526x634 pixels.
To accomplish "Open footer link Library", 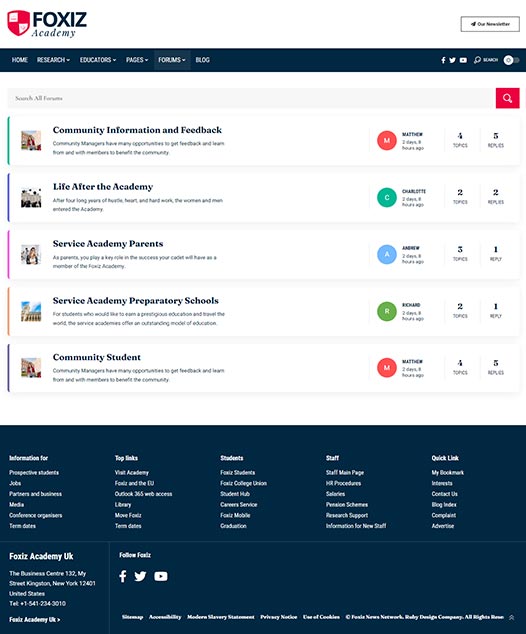I will (x=123, y=505).
